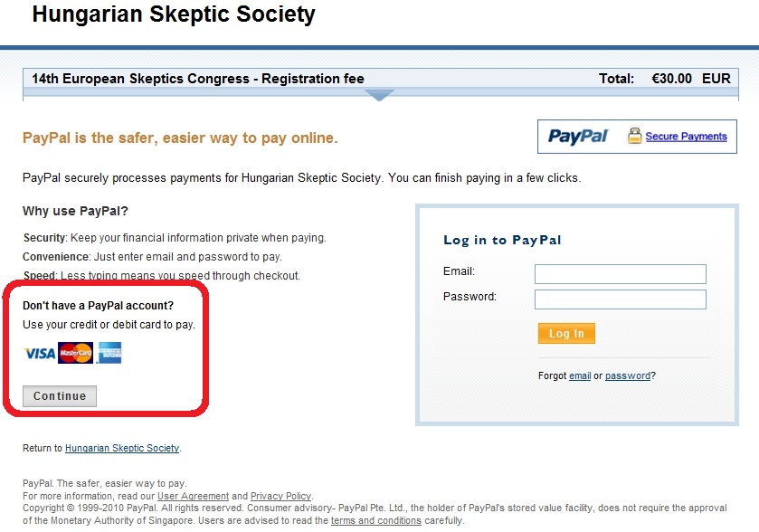Click inside the Password input field
Screen dimensions: 759x532
point(620,299)
